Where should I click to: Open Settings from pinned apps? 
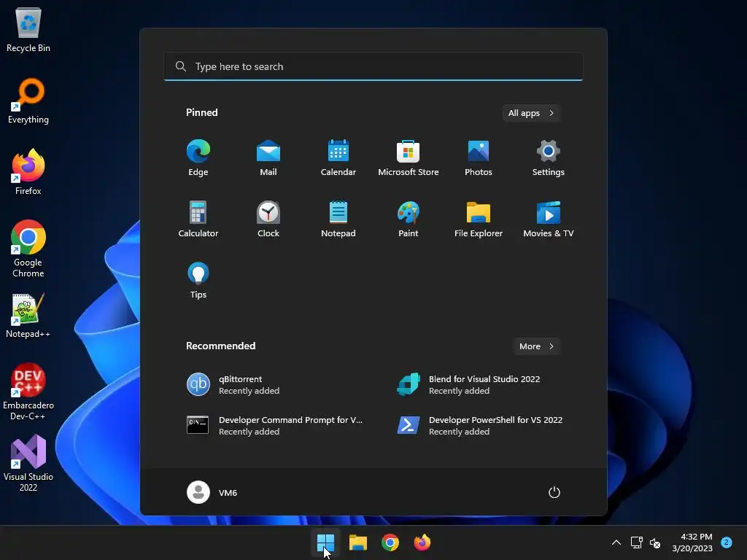(x=549, y=158)
